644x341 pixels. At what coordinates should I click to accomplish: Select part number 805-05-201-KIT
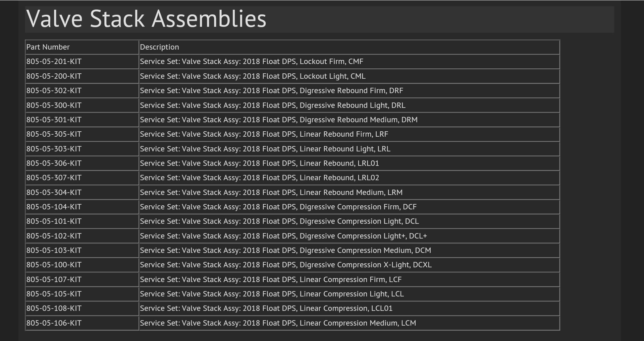tap(54, 62)
